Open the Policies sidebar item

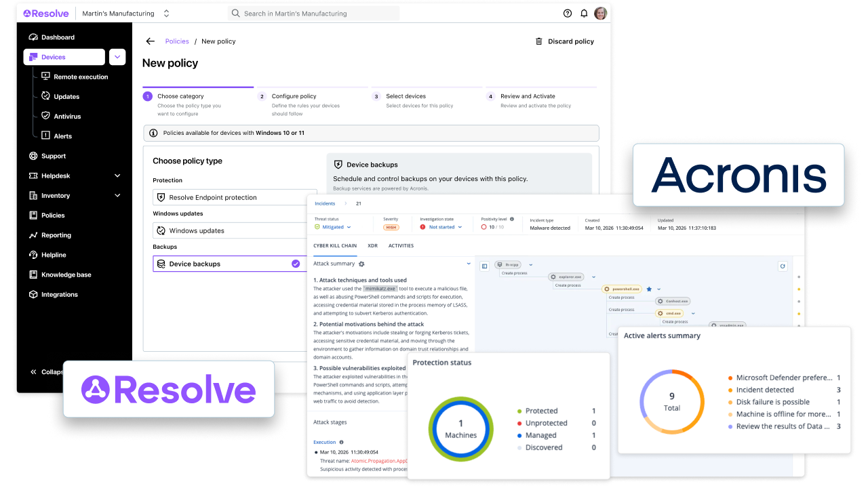[47, 215]
